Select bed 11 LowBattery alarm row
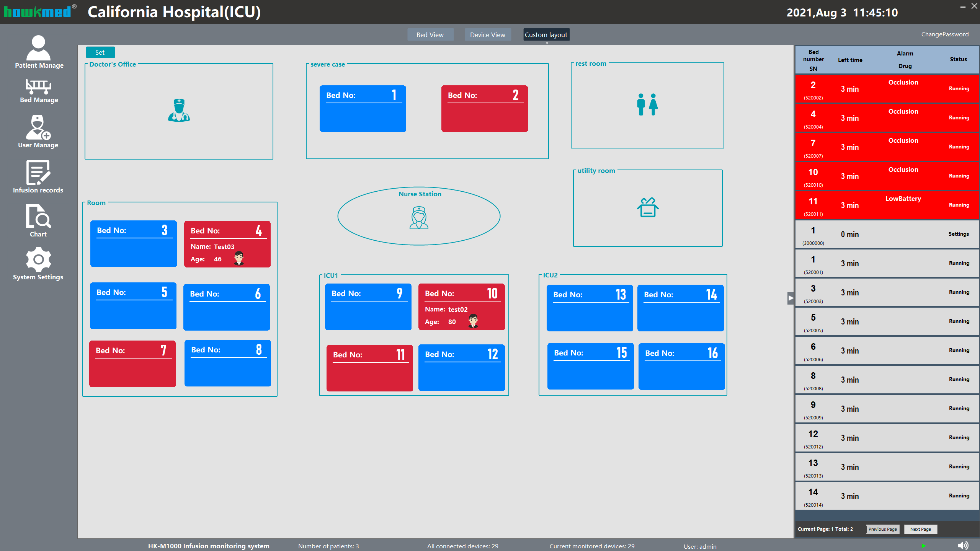Viewport: 980px width, 551px height. pyautogui.click(x=887, y=205)
